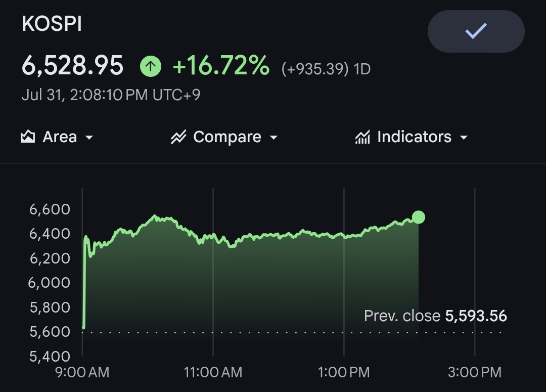
Task: Click the 3:00 PM time axis label
Action: coord(475,372)
